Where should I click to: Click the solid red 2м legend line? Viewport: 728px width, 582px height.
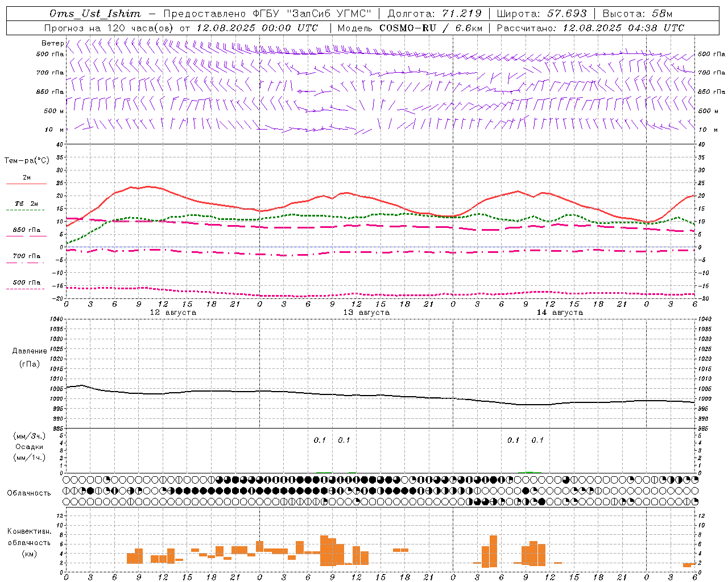(x=26, y=184)
